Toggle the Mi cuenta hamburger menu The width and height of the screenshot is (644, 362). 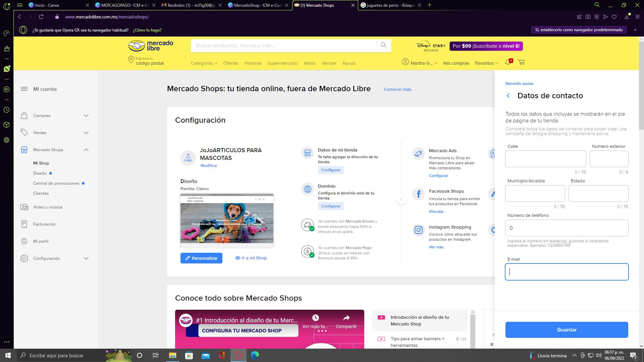click(24, 89)
